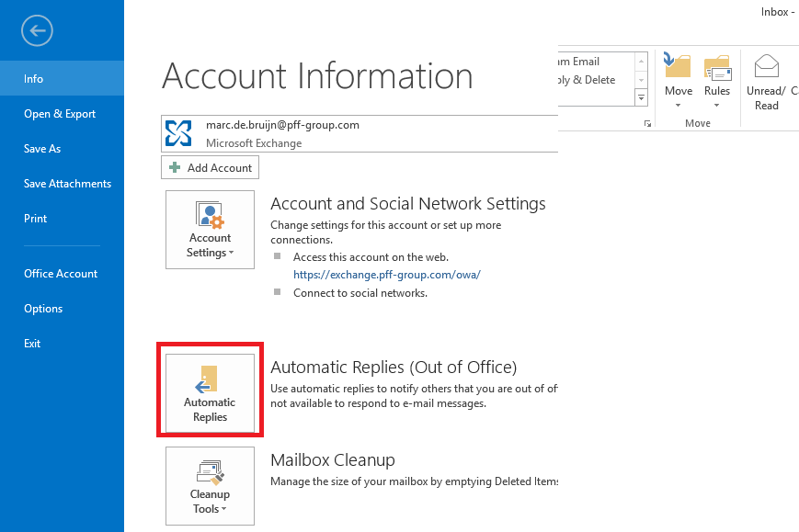799x532 pixels.
Task: Open the Cleanup Tools dropdown button
Action: coord(210,486)
